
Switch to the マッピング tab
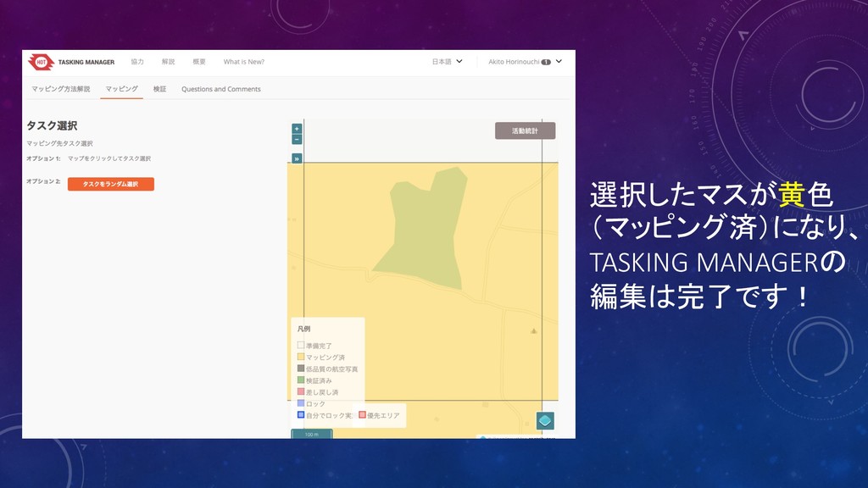point(122,88)
